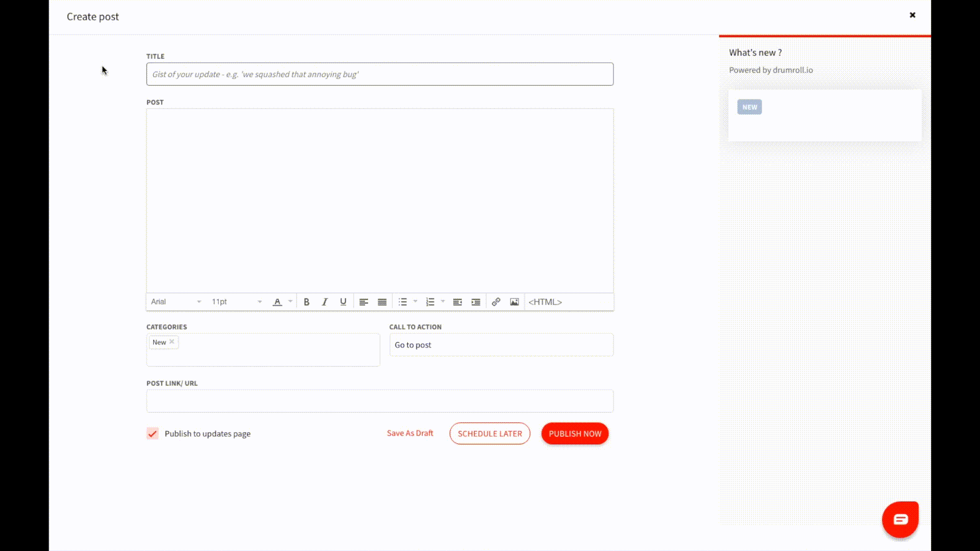Align post text to the left
The height and width of the screenshot is (551, 980).
click(x=363, y=302)
